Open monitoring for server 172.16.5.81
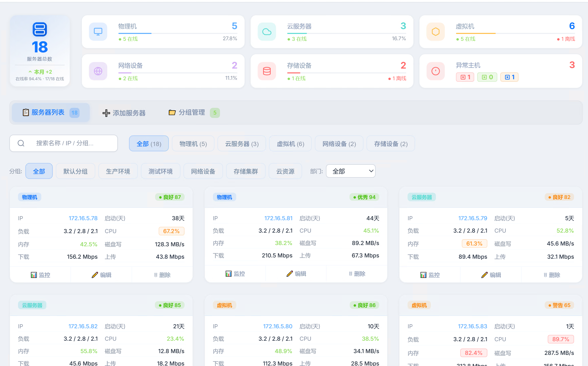This screenshot has height=366, width=588. (235, 274)
